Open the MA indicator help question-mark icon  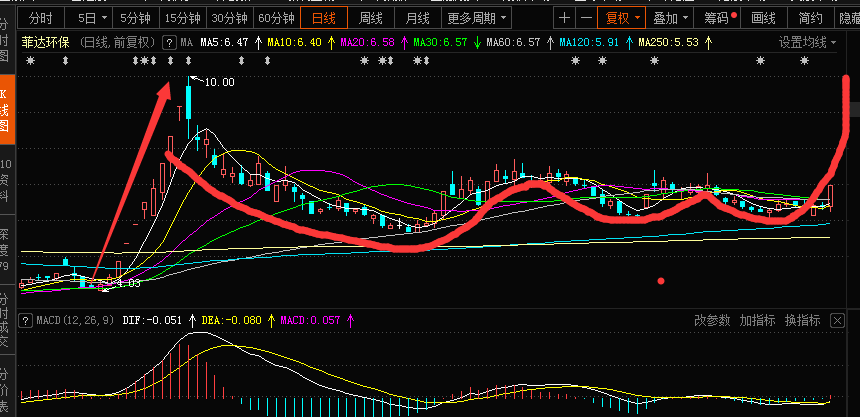coord(170,42)
